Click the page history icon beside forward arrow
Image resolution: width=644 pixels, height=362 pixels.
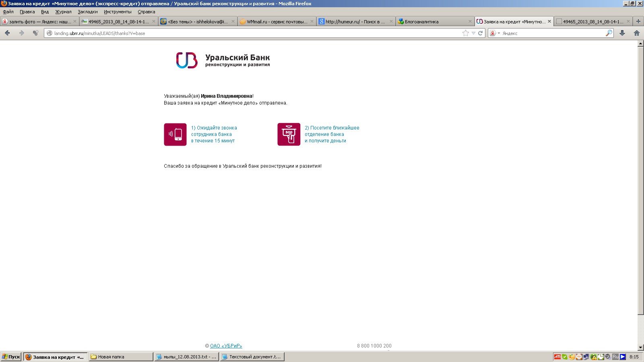coord(35,33)
